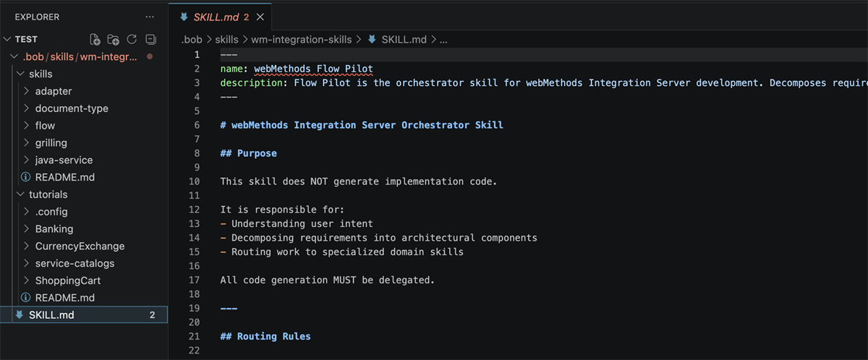
Task: Click line number 1 in the gutter
Action: 197,54
